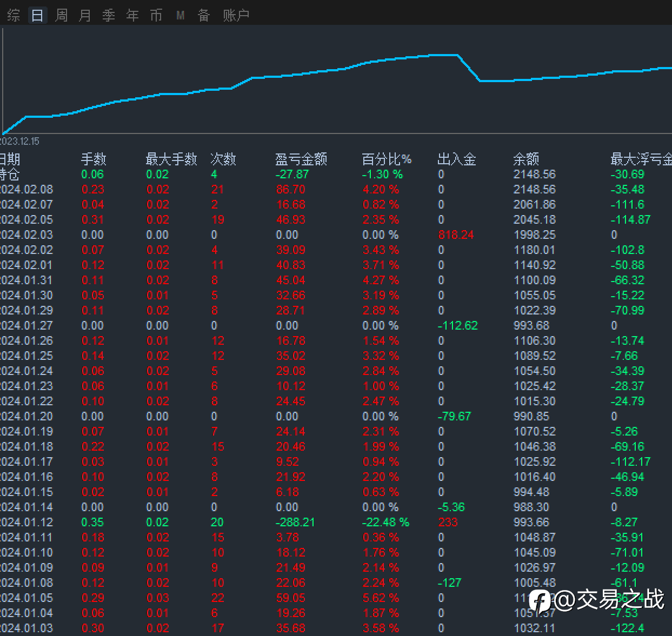Click the 1180.01 balance cell
The height and width of the screenshot is (636, 672).
pos(535,250)
